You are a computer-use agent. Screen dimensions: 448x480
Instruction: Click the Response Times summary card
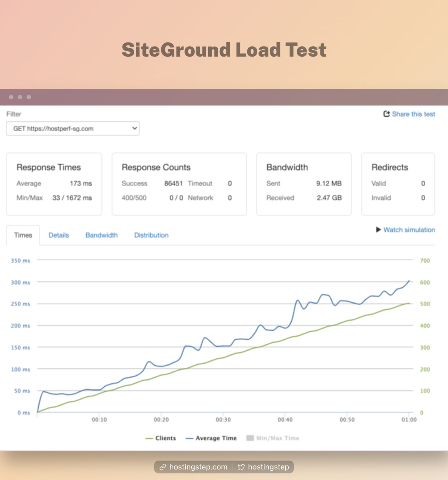coord(54,184)
